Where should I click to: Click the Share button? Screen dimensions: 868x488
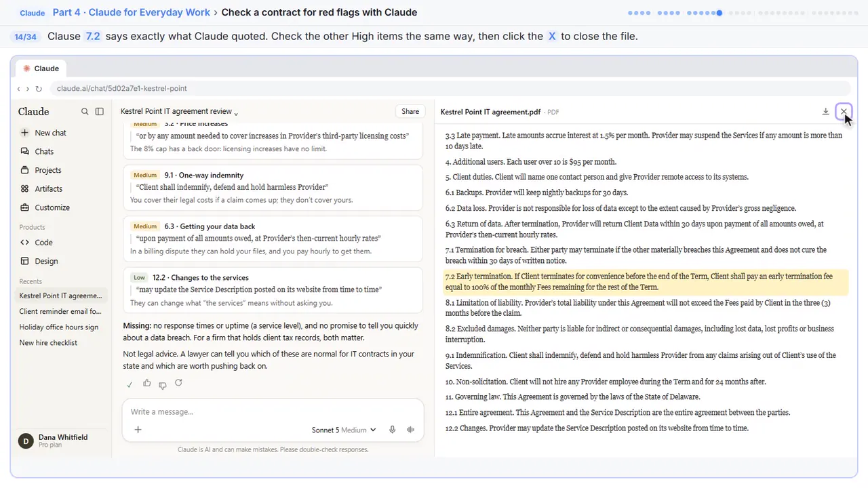(410, 112)
